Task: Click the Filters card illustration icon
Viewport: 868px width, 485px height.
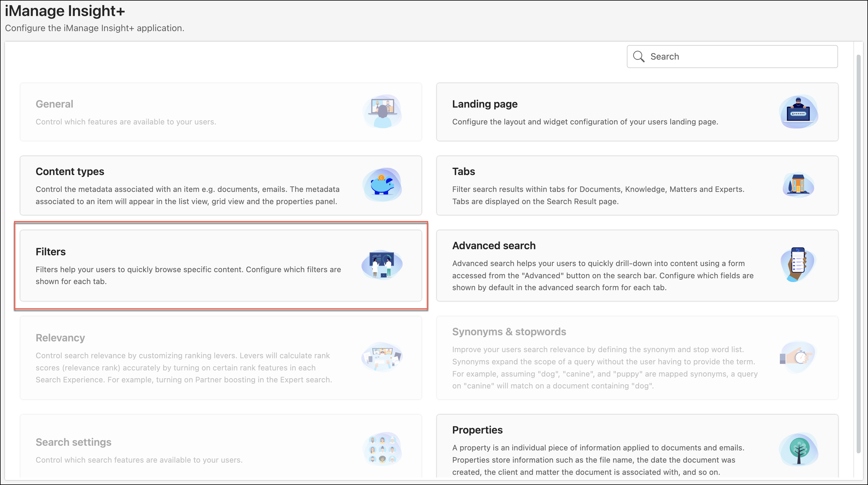Action: coord(382,265)
